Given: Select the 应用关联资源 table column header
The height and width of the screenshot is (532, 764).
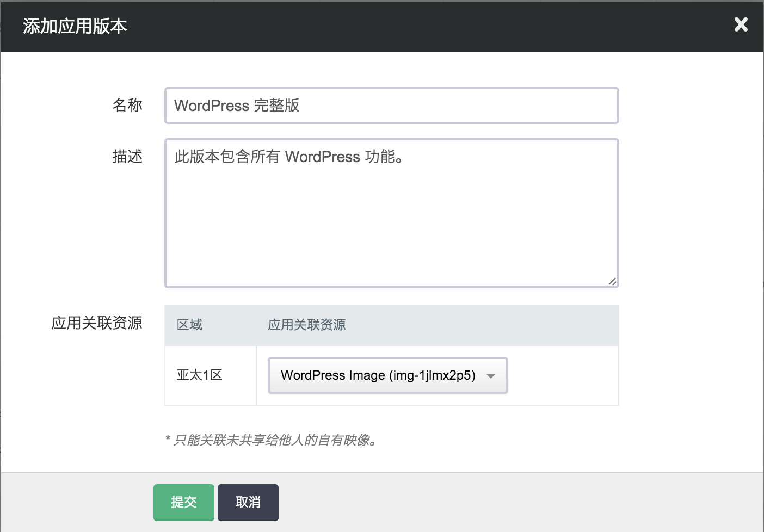Looking at the screenshot, I should click(306, 325).
